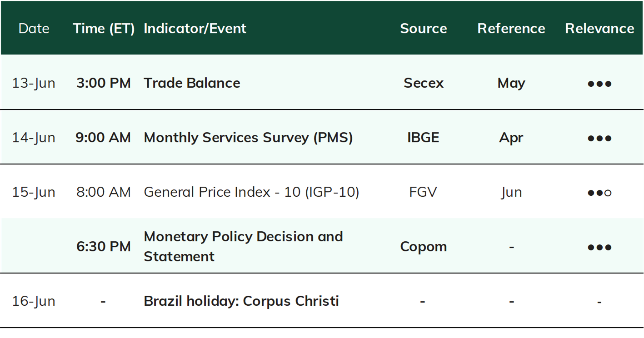Viewport: 644px width, 338px height.
Task: Open Monetary Policy Decision and Statement
Action: click(x=243, y=246)
